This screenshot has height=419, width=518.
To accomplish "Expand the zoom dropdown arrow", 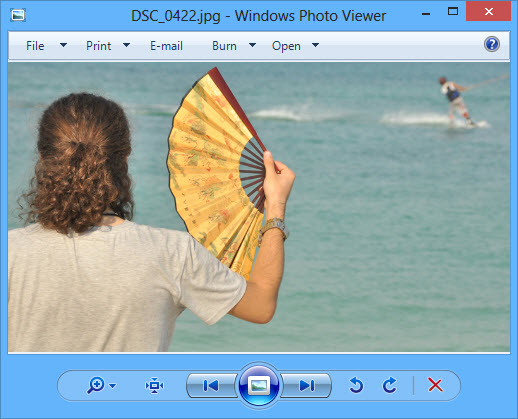I will [x=113, y=386].
